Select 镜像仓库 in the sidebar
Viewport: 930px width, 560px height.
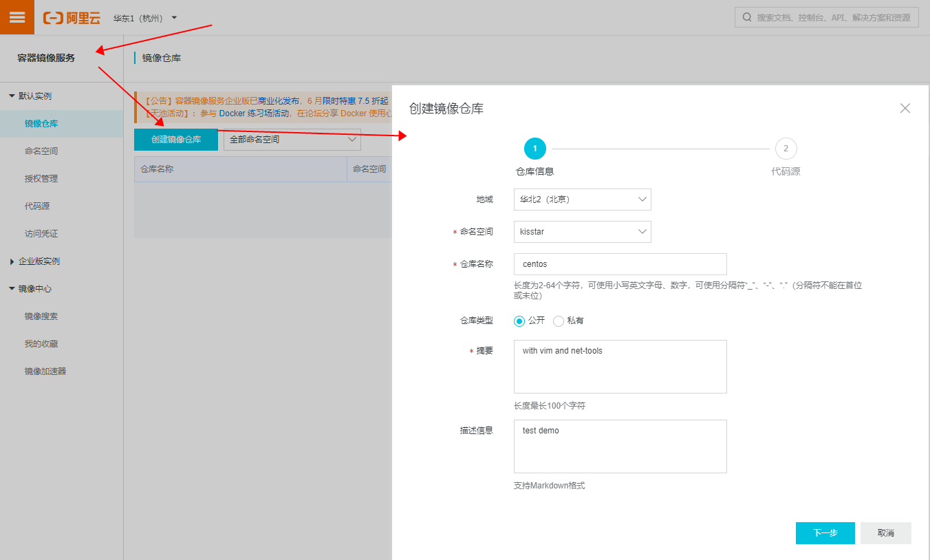41,124
